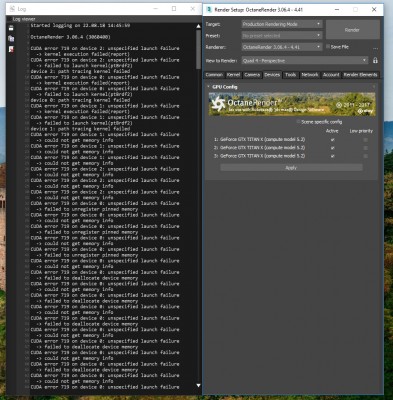Click the red clear log icon
Viewport: 393px width, 400px height.
(11, 49)
